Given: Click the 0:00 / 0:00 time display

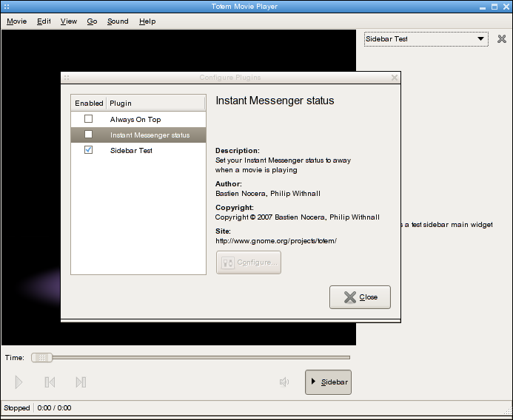Looking at the screenshot, I should (x=54, y=408).
